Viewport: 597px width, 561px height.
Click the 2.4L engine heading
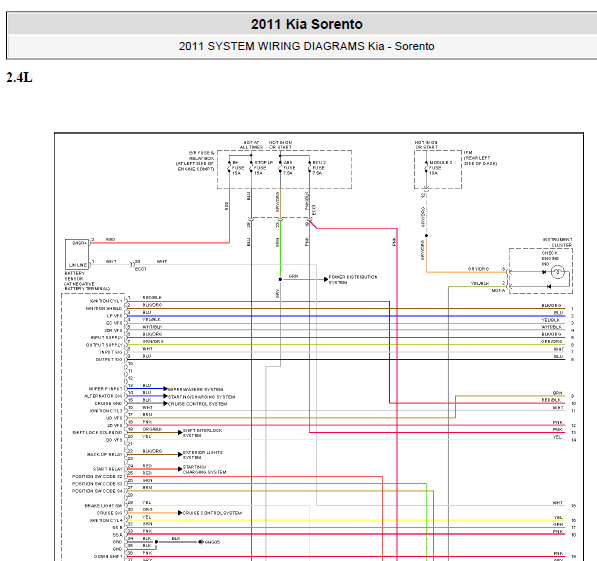coord(19,77)
